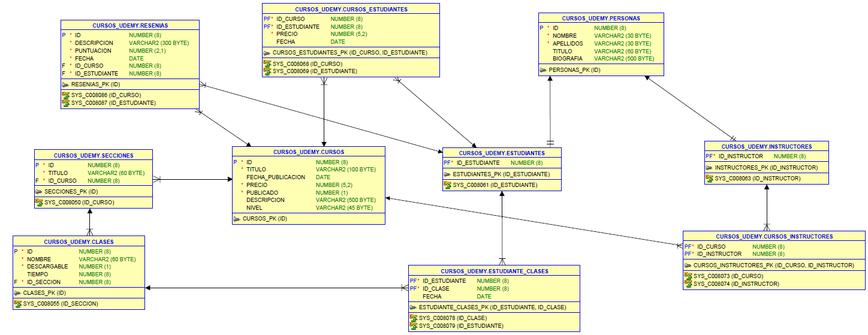Click the foreign key icon for SYS_C008086 (ID_CURSO)
Screen dimensions: 868x335
(66, 95)
